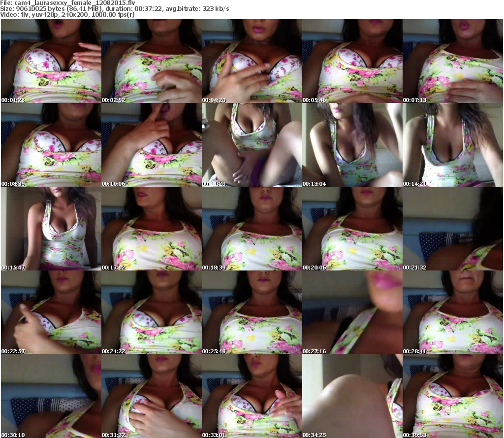Screen dimensions: 504x438
Task: Select the thumbnail stamped 00:01:28
Action: (x=51, y=61)
